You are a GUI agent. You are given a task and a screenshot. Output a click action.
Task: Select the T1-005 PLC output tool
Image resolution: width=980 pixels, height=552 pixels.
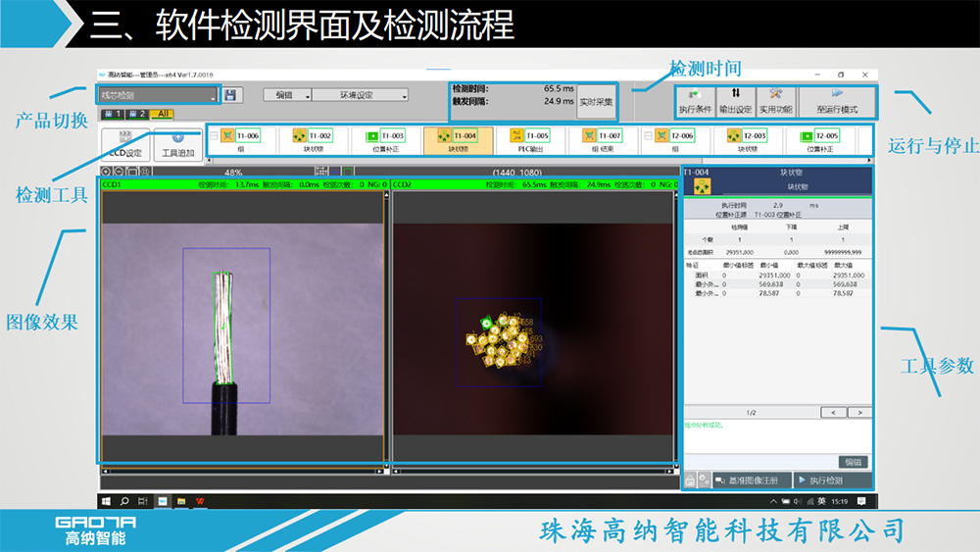tap(530, 140)
